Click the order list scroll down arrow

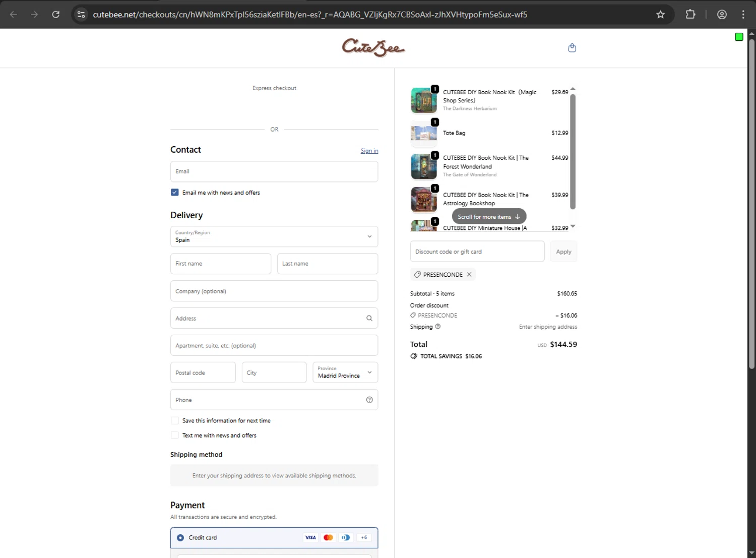[573, 226]
